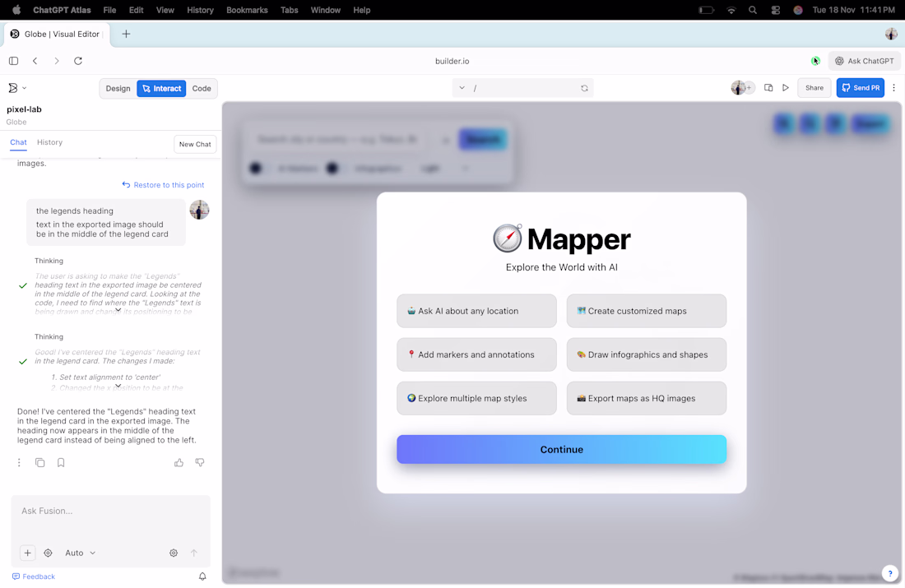Click Add markers and annotations card
Screen dimensions: 905x588
476,355
